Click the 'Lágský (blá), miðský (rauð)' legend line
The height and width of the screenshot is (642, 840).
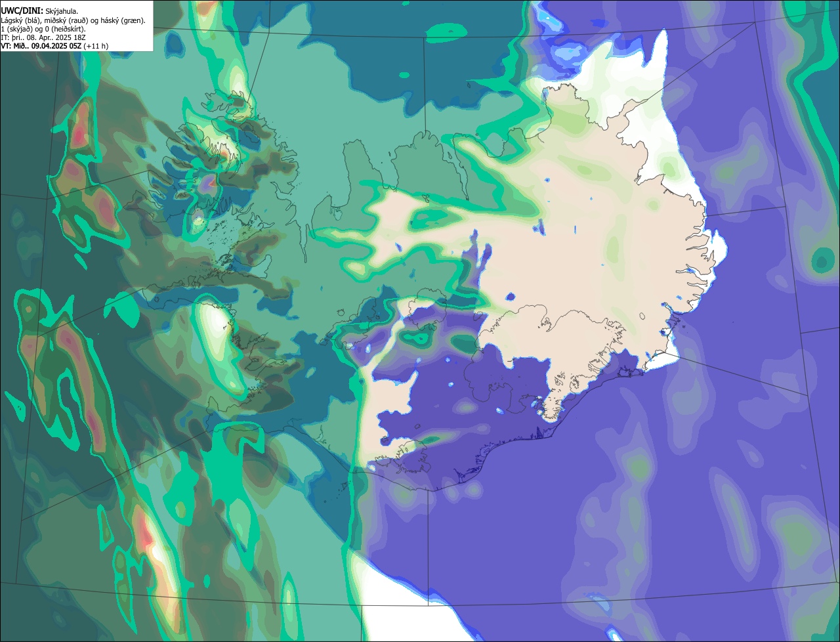coord(73,20)
